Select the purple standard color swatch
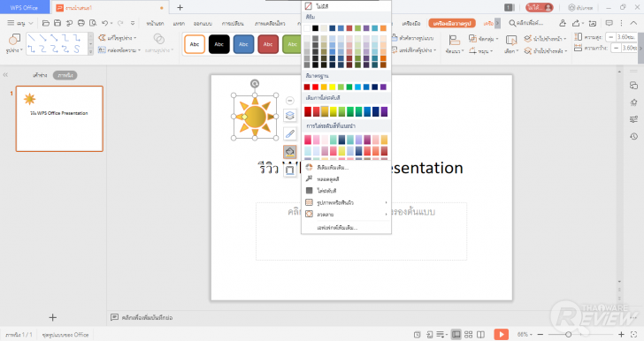This screenshot has width=644, height=341. [383, 87]
